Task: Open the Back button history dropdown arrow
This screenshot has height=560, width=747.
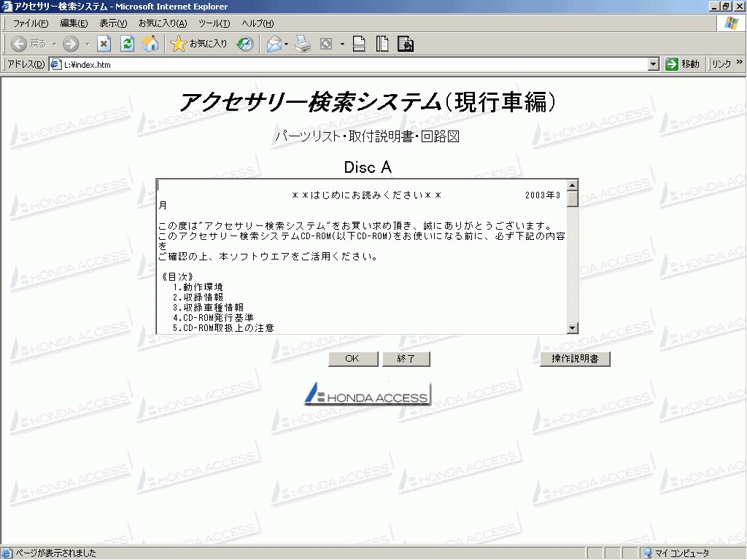Action: click(54, 44)
